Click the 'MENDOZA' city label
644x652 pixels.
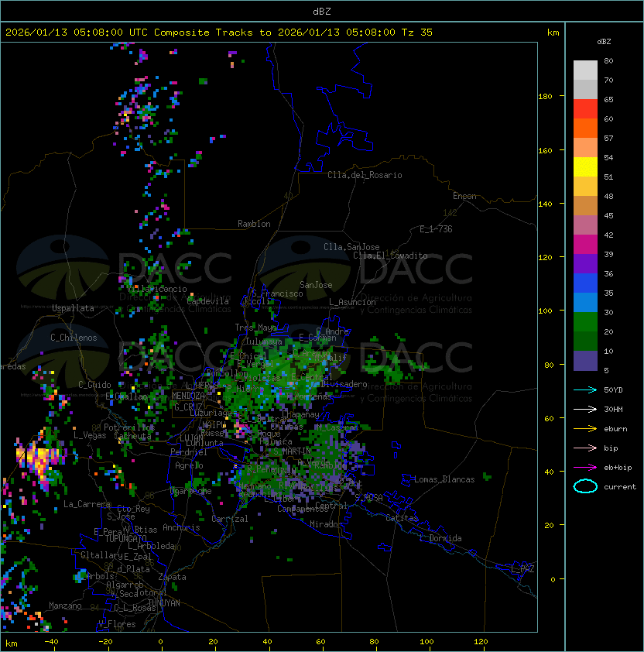(x=188, y=396)
